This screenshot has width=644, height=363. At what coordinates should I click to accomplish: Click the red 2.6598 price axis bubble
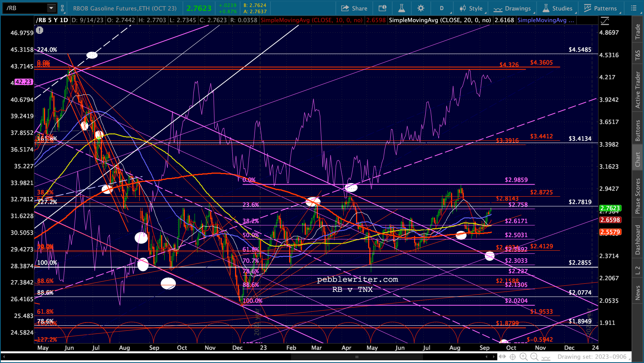pos(610,220)
